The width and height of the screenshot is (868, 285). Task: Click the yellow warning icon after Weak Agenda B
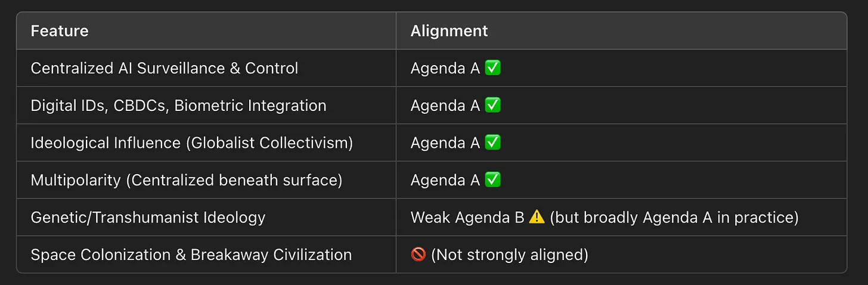point(537,217)
